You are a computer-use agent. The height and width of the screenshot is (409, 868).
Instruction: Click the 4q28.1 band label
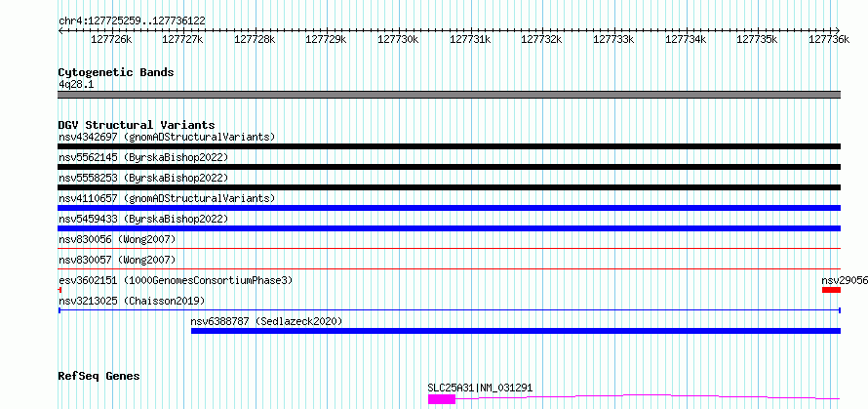(x=75, y=84)
